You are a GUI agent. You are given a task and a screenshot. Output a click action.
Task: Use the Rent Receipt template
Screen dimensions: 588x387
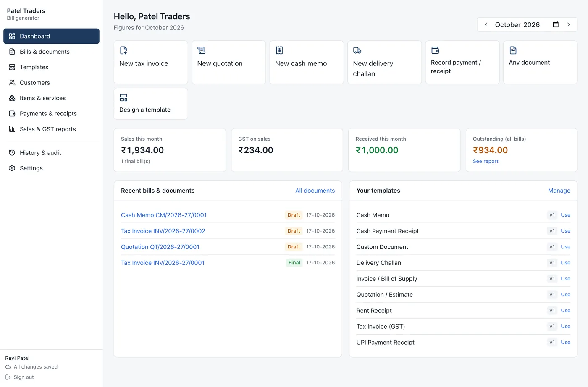(565, 311)
